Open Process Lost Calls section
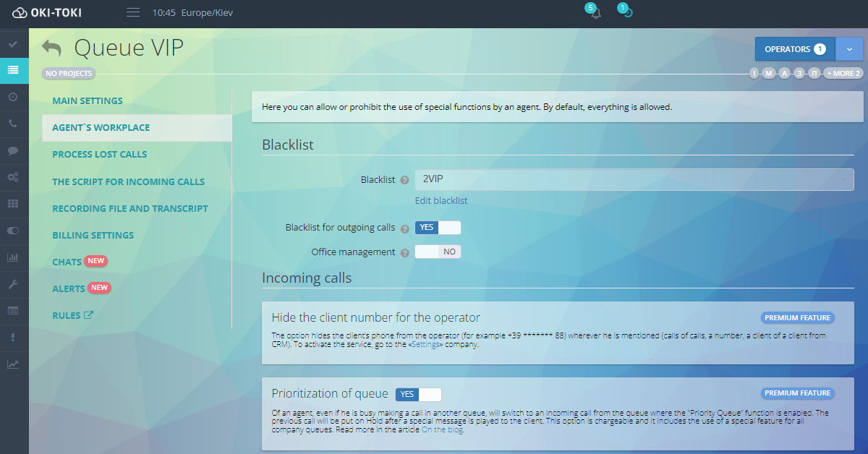This screenshot has height=454, width=868. 99,154
